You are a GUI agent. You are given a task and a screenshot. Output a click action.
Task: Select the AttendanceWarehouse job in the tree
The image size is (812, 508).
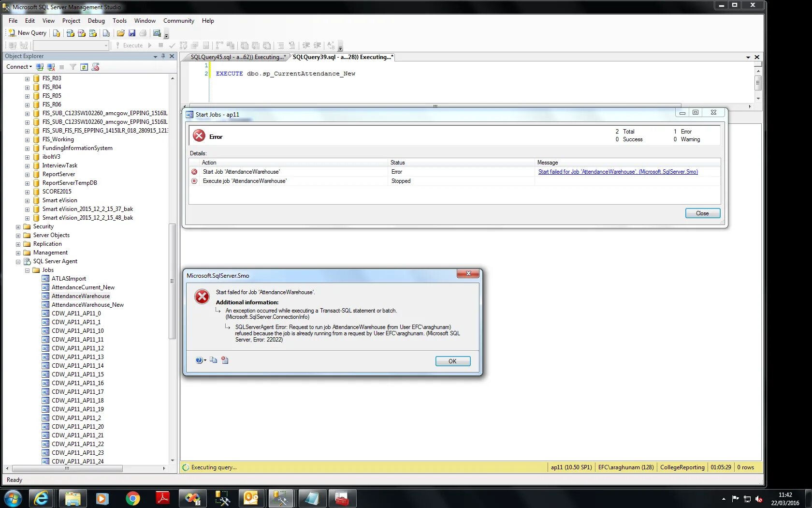pyautogui.click(x=81, y=296)
